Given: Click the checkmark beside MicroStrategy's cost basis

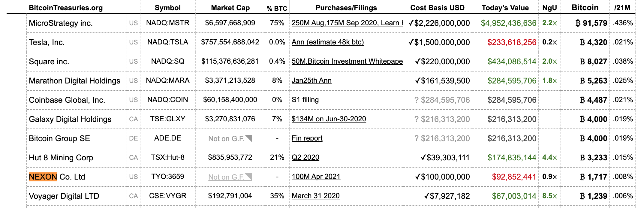Looking at the screenshot, I should tap(411, 23).
